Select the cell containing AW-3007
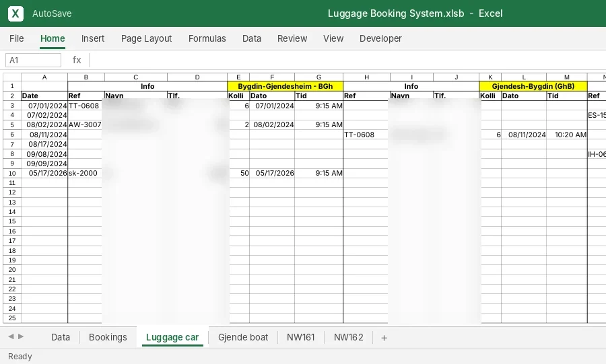The width and height of the screenshot is (606, 364). point(86,124)
